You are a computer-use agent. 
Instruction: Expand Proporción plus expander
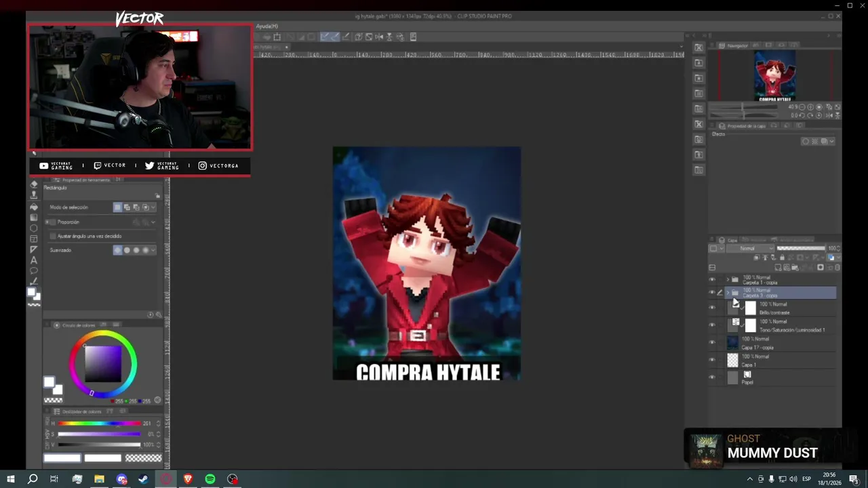coord(47,222)
